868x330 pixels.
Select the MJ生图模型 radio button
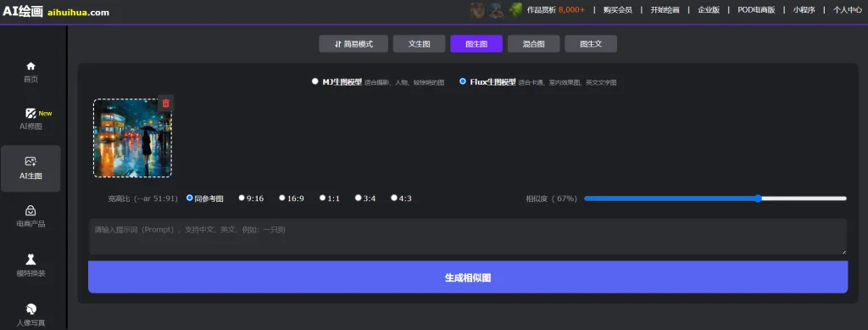coord(315,81)
